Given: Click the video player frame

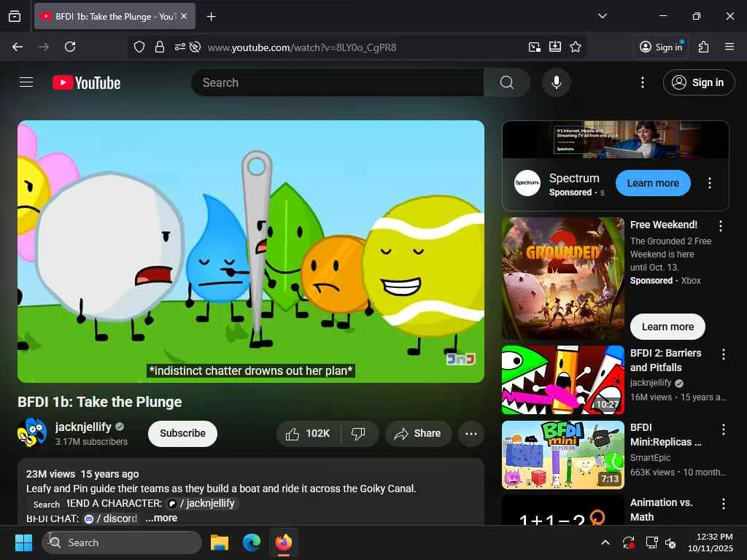Looking at the screenshot, I should click(251, 251).
